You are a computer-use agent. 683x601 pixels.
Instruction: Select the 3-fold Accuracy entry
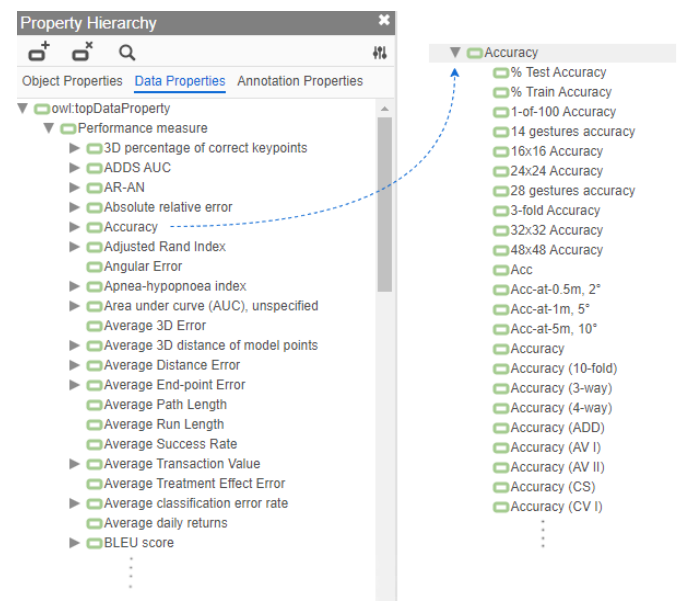tap(555, 211)
